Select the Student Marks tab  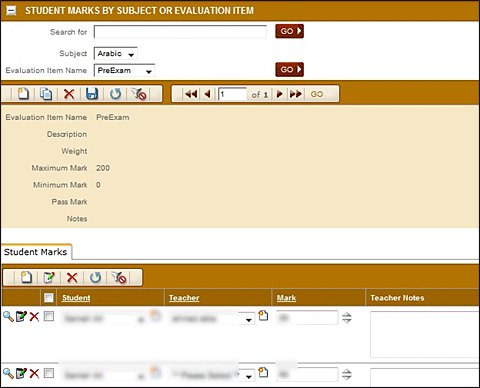36,252
